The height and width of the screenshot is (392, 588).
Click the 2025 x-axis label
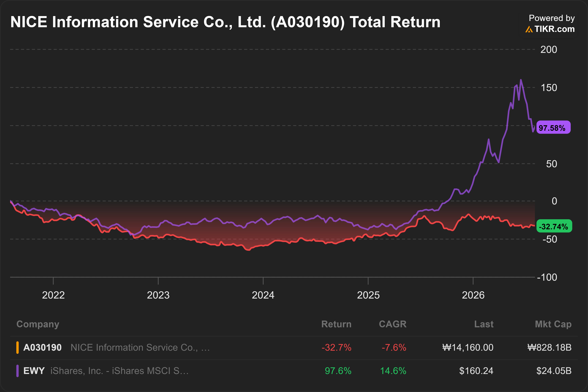pyautogui.click(x=368, y=295)
